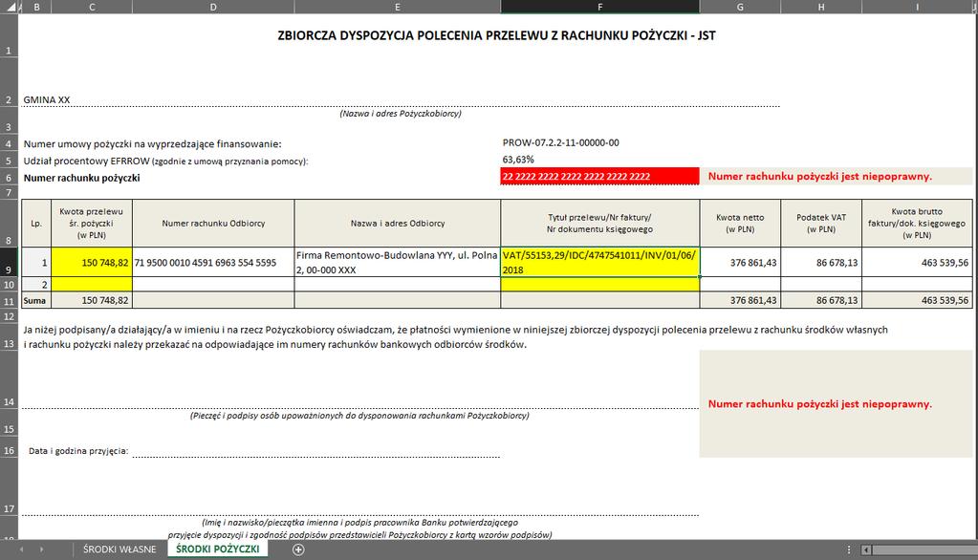Switch to ŚRODKI WŁASNE sheet tab
Screen dimensions: 978x560
click(x=120, y=549)
